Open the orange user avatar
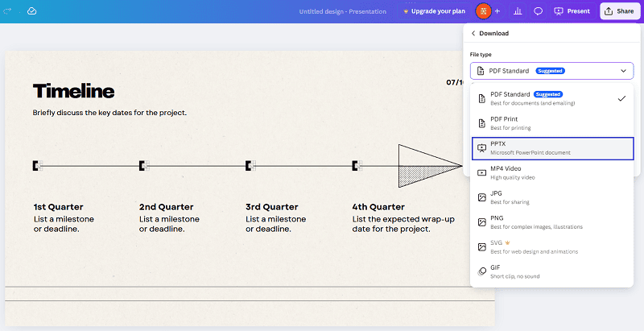 pyautogui.click(x=484, y=11)
